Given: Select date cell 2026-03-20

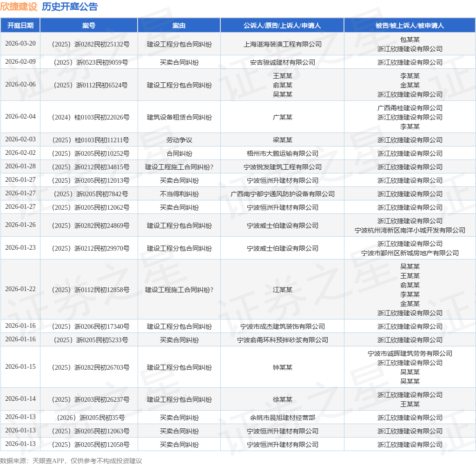Looking at the screenshot, I should coord(20,44).
